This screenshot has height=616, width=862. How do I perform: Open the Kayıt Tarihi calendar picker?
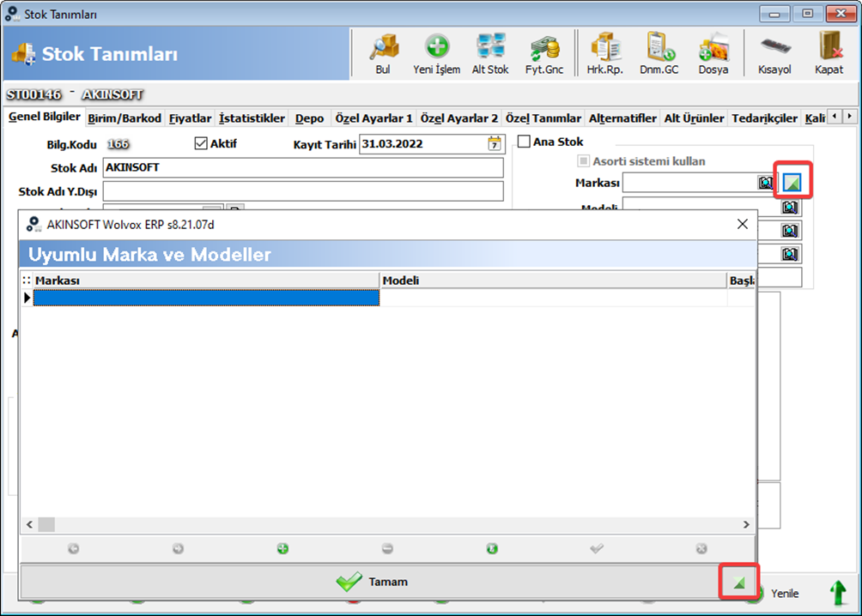click(x=495, y=144)
